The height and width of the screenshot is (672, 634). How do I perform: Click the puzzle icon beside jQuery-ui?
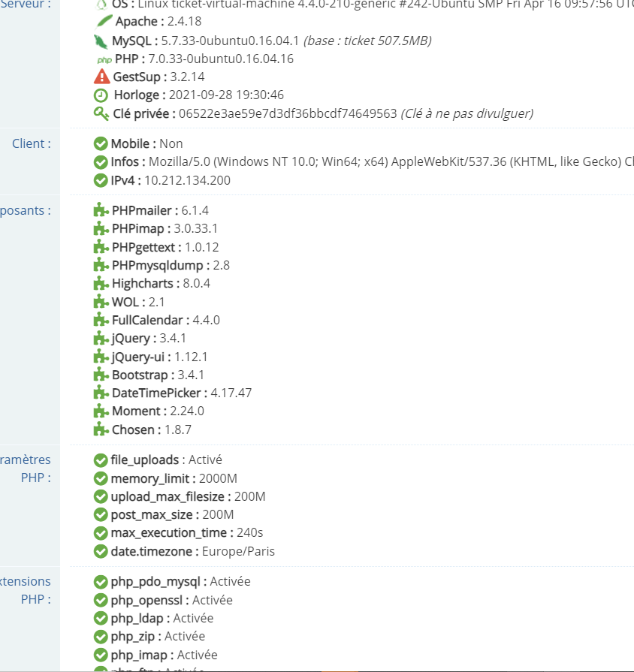point(101,357)
